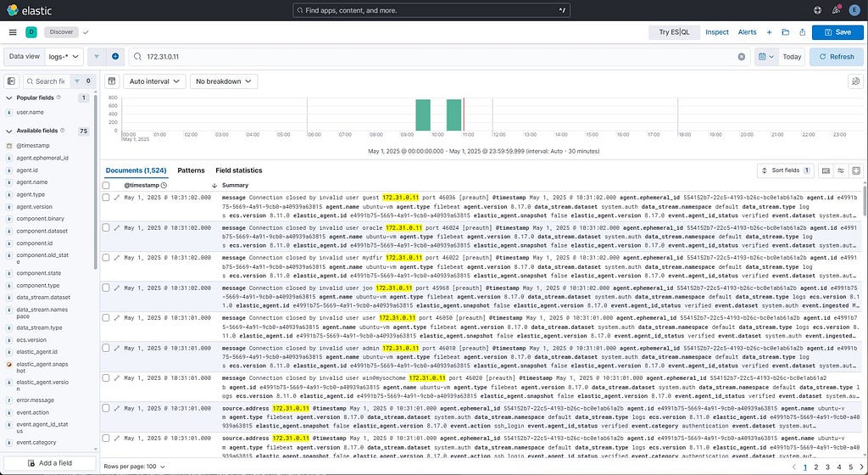Image resolution: width=868 pixels, height=475 pixels.
Task: Expand the mydfir document row details
Action: pyautogui.click(x=117, y=257)
